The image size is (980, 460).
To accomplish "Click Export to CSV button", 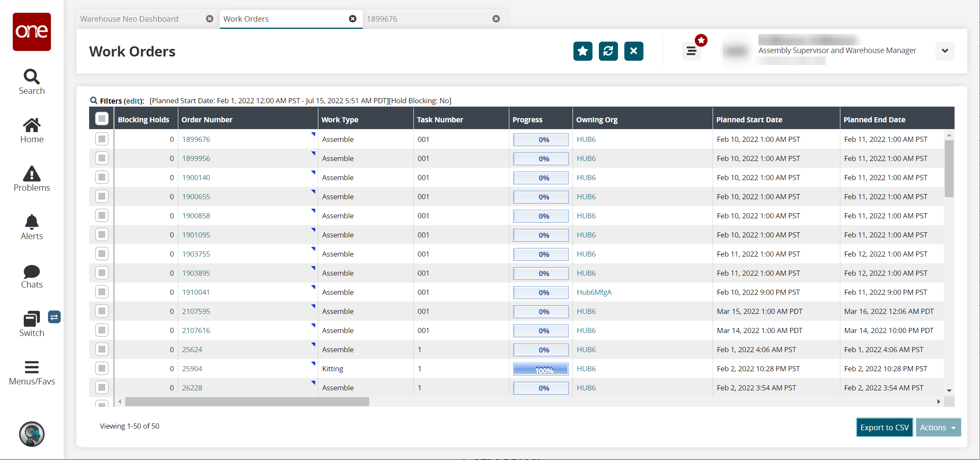I will 884,427.
